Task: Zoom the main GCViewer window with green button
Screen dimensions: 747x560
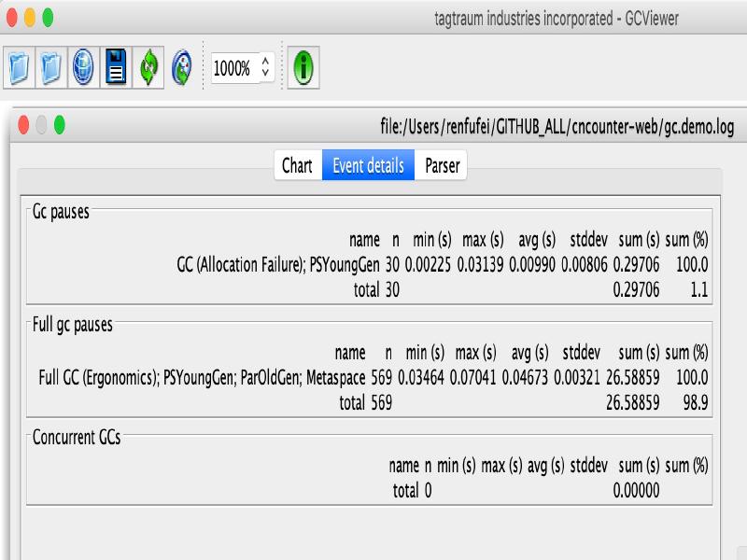Action: click(x=49, y=17)
